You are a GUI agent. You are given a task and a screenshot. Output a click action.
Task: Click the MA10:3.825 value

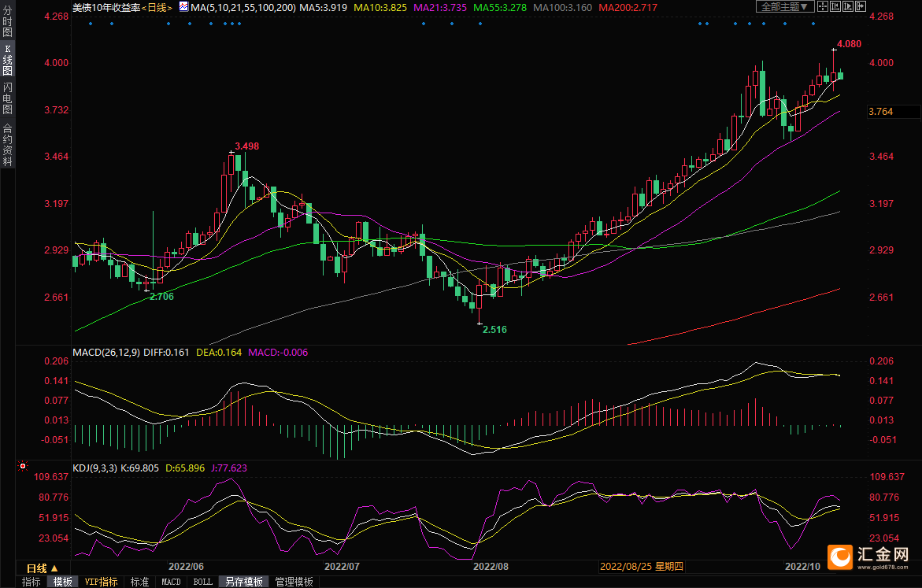tap(380, 8)
